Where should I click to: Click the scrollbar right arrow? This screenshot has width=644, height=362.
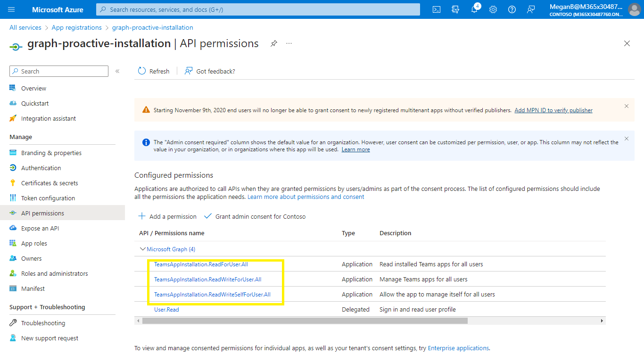click(602, 321)
